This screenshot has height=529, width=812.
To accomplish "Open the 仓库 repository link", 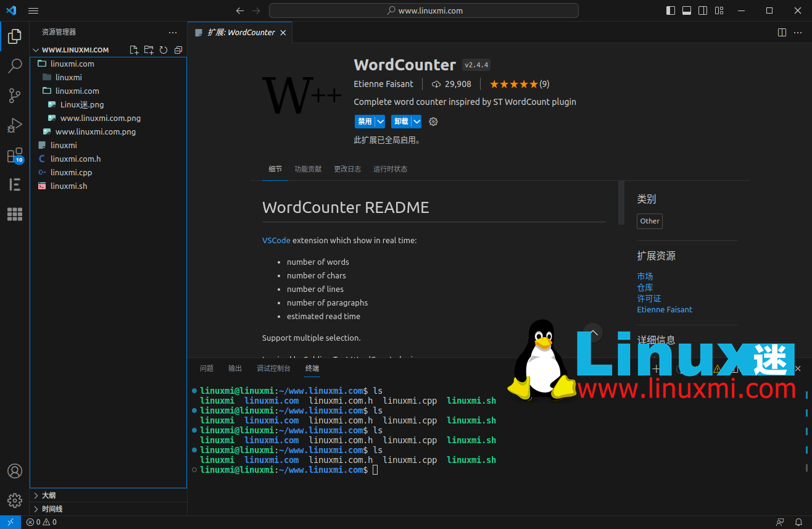I will click(x=645, y=287).
